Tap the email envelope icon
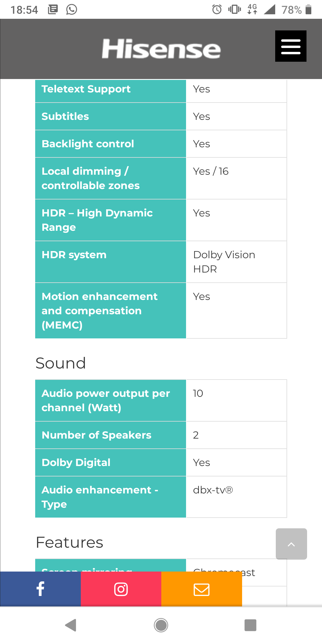 202,589
